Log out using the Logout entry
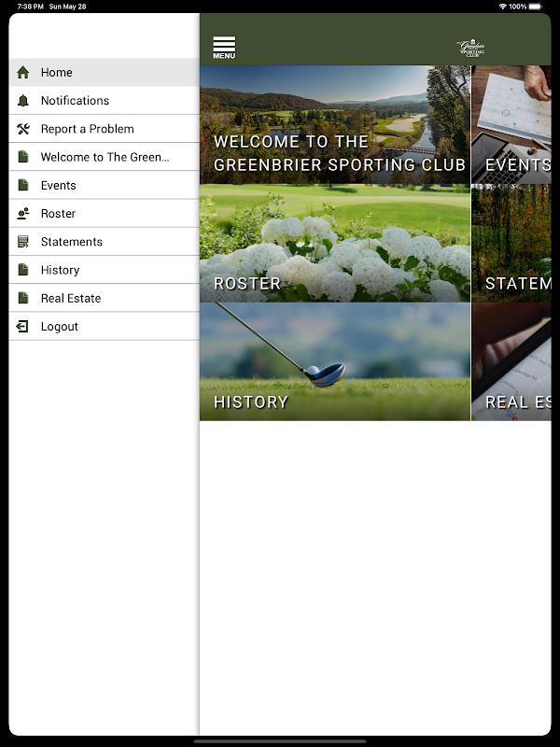The width and height of the screenshot is (560, 747). [x=104, y=326]
